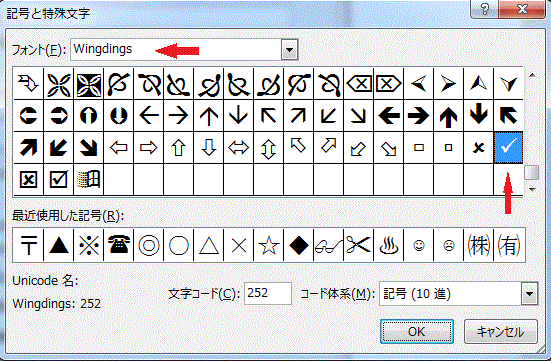Pick the reference mark ※ recent symbol
Screen dimensions: 551x361
click(89, 245)
